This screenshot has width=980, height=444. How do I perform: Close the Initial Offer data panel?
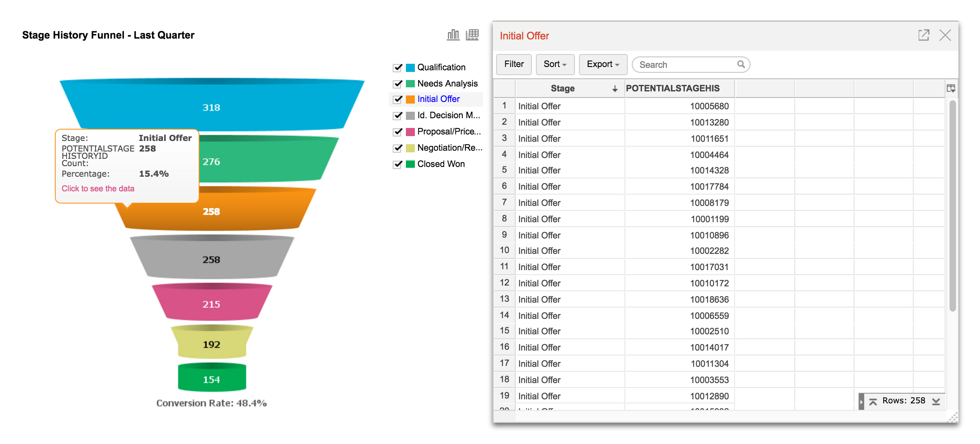click(x=945, y=35)
